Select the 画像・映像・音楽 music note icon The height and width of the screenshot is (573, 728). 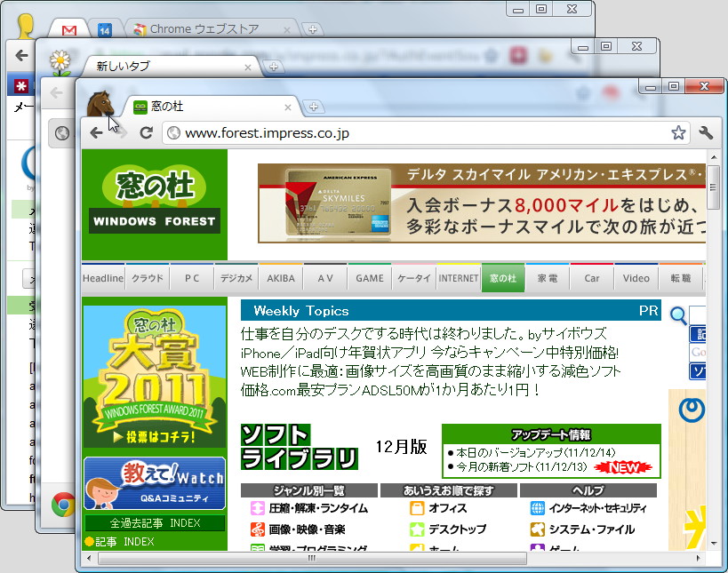click(x=257, y=530)
